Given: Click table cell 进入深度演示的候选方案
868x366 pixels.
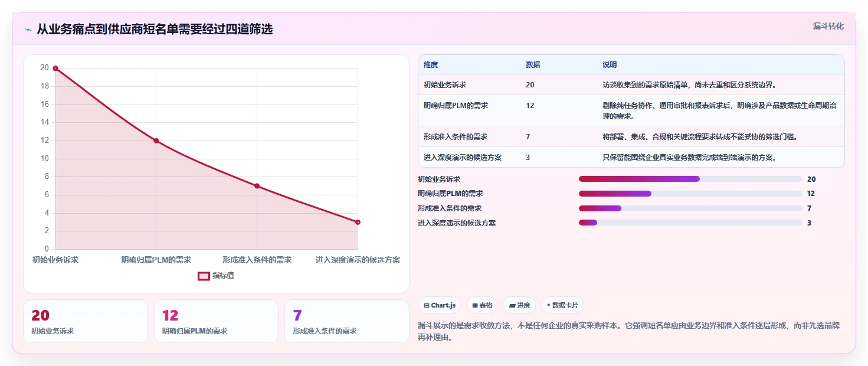Looking at the screenshot, I should click(463, 158).
